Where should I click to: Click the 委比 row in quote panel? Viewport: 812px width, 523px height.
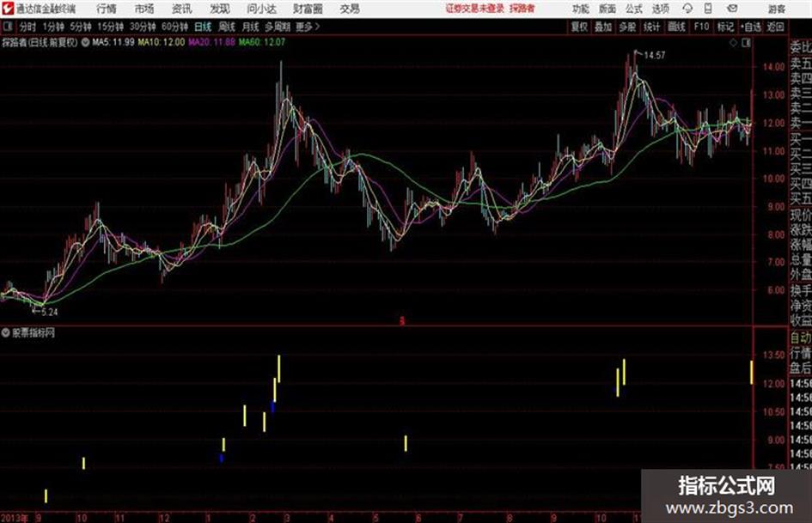coord(801,48)
